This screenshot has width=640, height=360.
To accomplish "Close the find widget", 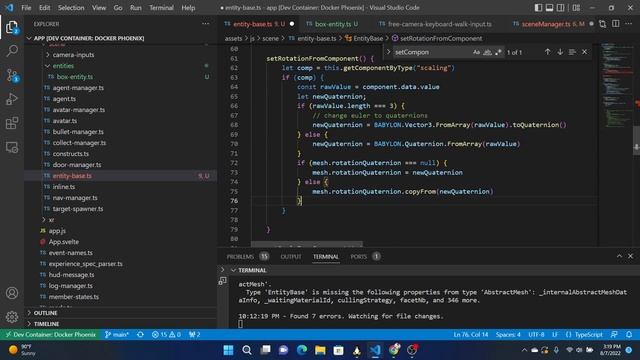I will click(584, 52).
